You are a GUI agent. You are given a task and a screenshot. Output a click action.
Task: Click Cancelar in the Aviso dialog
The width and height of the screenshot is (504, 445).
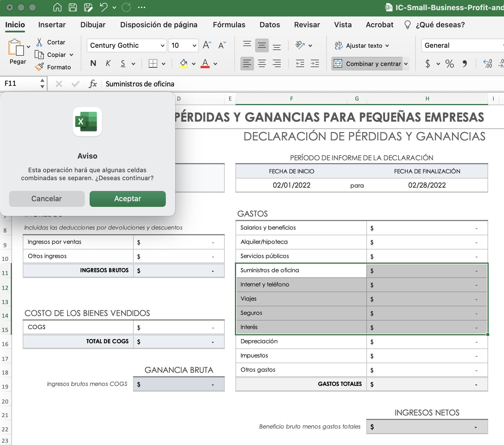(x=47, y=199)
